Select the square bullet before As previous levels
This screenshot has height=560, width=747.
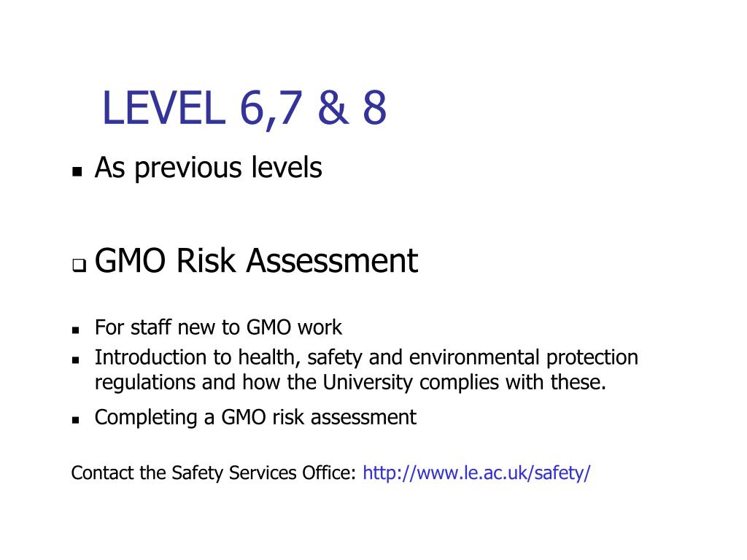pyautogui.click(x=77, y=171)
